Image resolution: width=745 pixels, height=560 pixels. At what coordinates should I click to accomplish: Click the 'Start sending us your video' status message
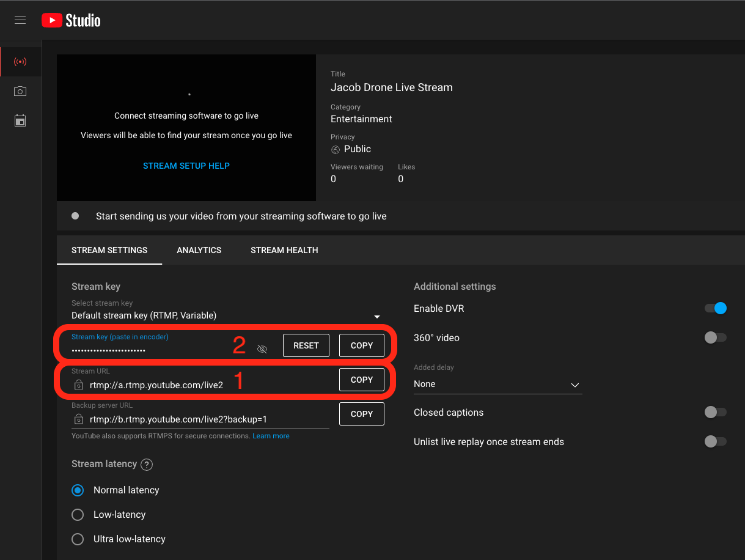[x=241, y=216]
